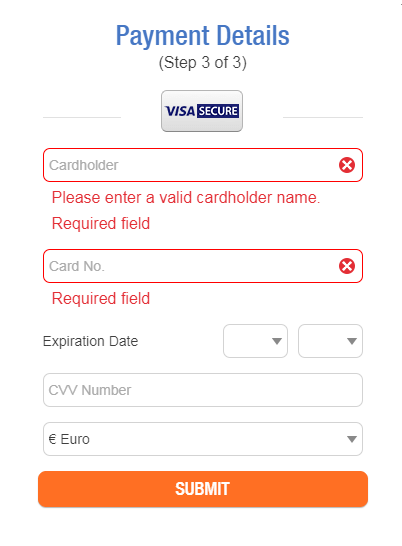Click the arrow of the first expiration dropdown
The image size is (402, 546).
click(x=277, y=341)
